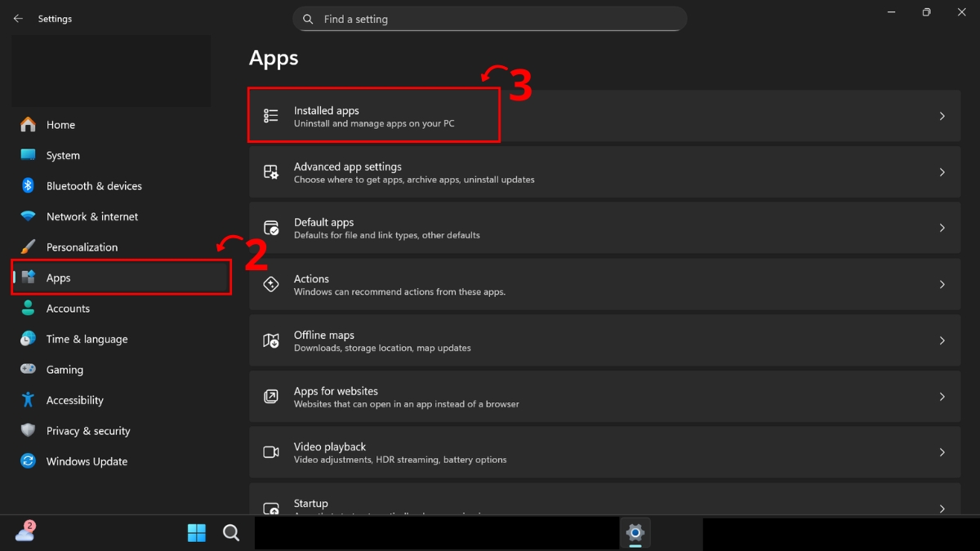Click the Apps for websites icon
The width and height of the screenshot is (980, 551).
click(270, 397)
